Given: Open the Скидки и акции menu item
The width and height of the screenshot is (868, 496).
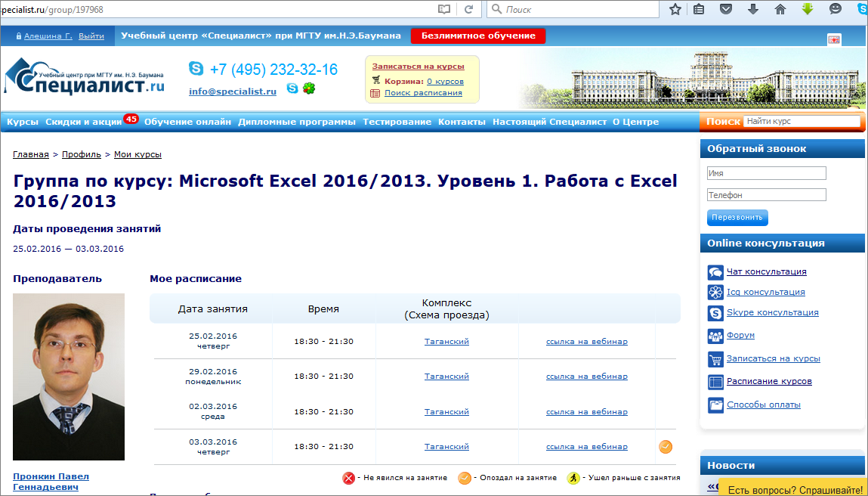Looking at the screenshot, I should (84, 122).
